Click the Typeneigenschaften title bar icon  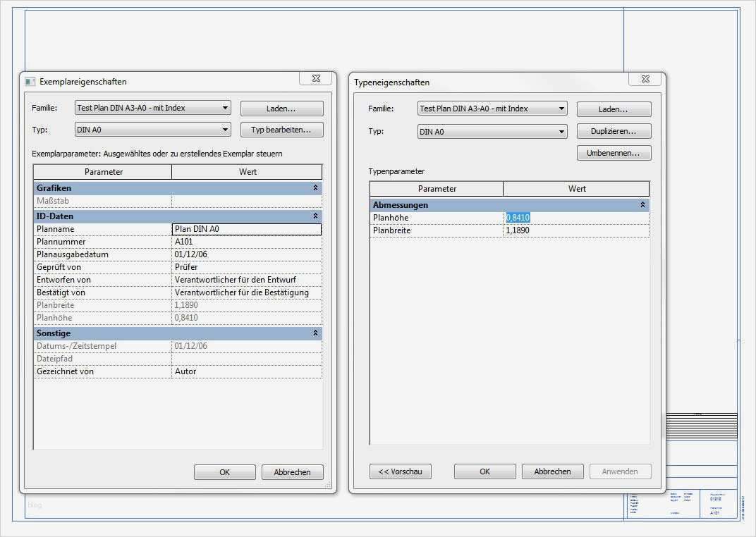[x=358, y=82]
